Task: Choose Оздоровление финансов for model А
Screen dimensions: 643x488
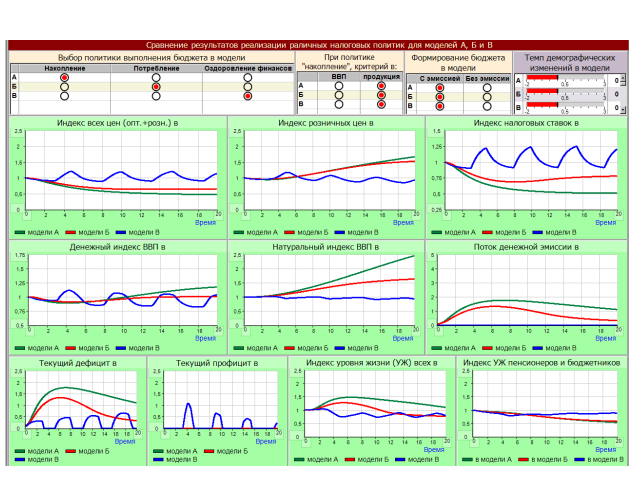Action: (247, 77)
